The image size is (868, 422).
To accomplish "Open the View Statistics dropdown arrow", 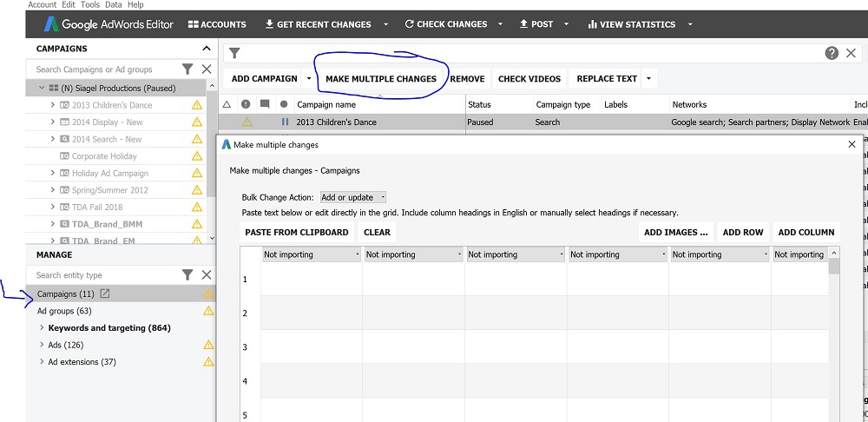I will 690,24.
